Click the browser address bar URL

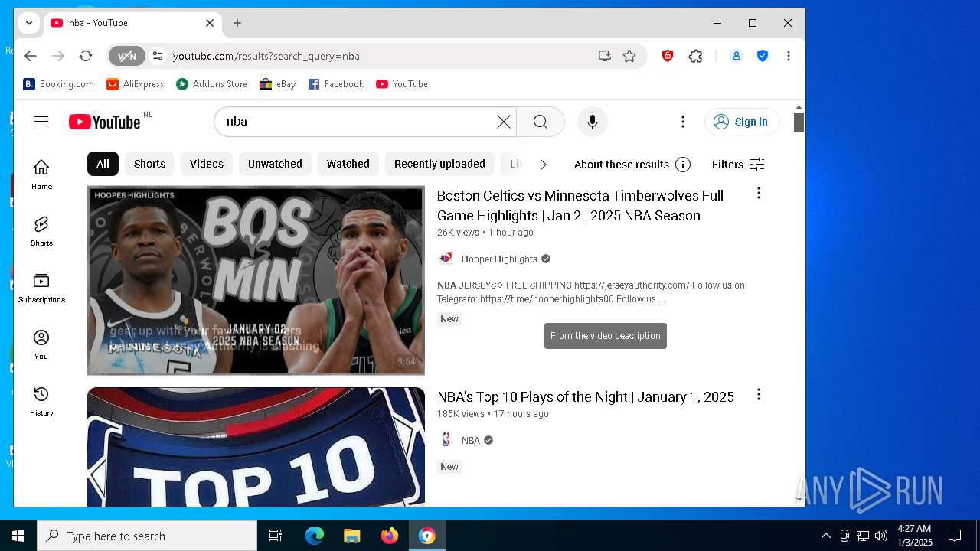click(266, 56)
